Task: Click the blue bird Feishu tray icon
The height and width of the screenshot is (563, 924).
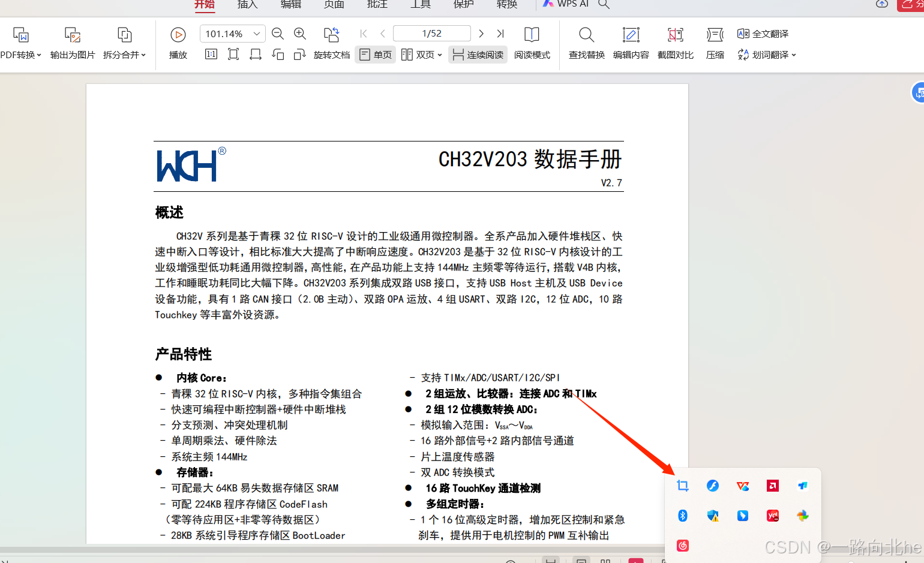Action: pos(743,516)
